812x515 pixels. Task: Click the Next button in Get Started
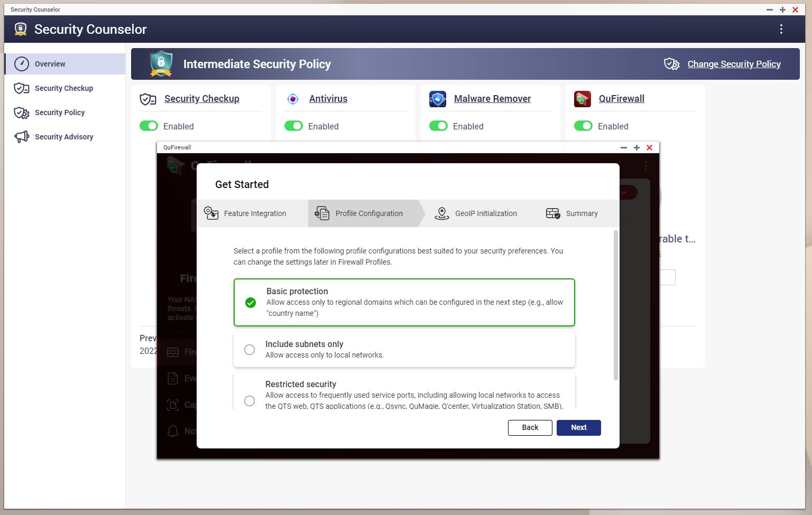[579, 428]
